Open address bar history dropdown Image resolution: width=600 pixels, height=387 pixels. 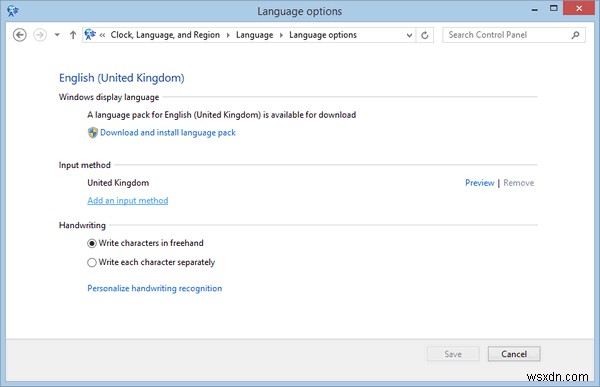click(x=409, y=35)
